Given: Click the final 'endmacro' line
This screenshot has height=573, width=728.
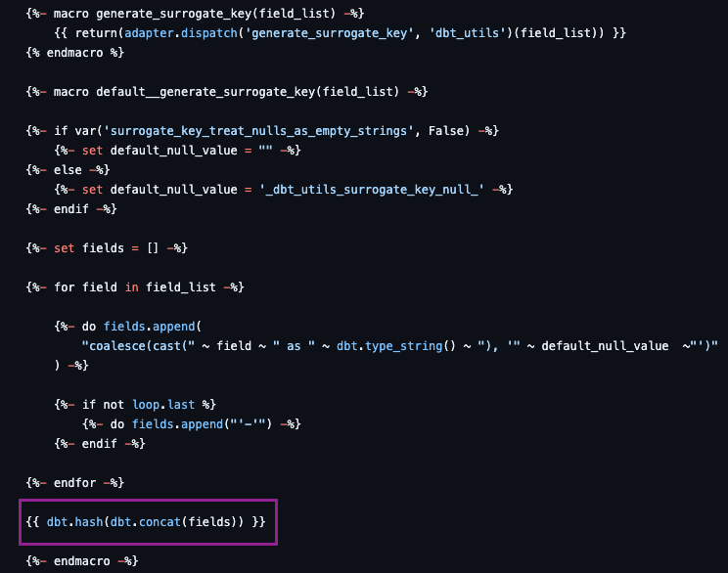Looking at the screenshot, I should (x=82, y=561).
